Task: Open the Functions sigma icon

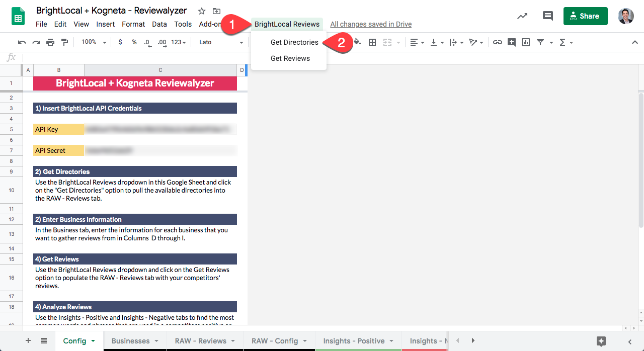Action: coord(563,42)
